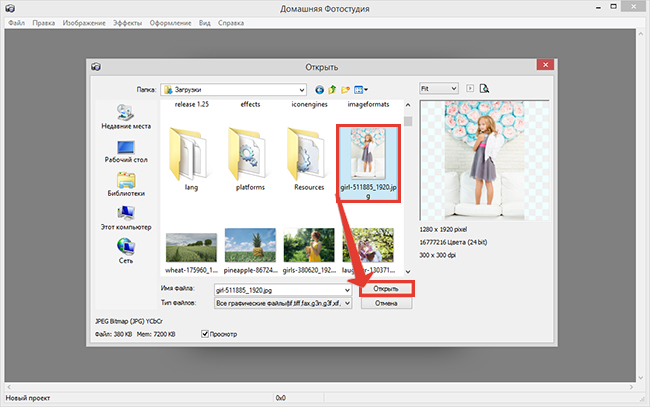
Task: Create a new folder icon
Action: (x=345, y=90)
